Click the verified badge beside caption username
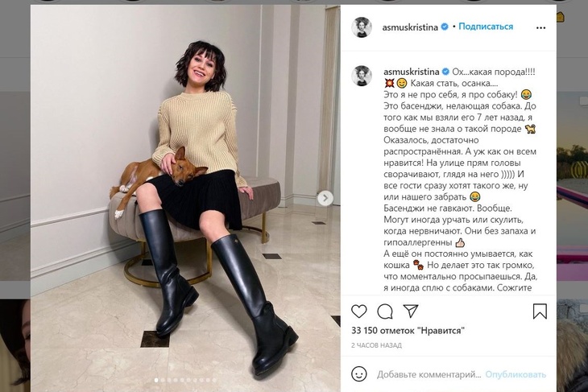 coord(445,71)
